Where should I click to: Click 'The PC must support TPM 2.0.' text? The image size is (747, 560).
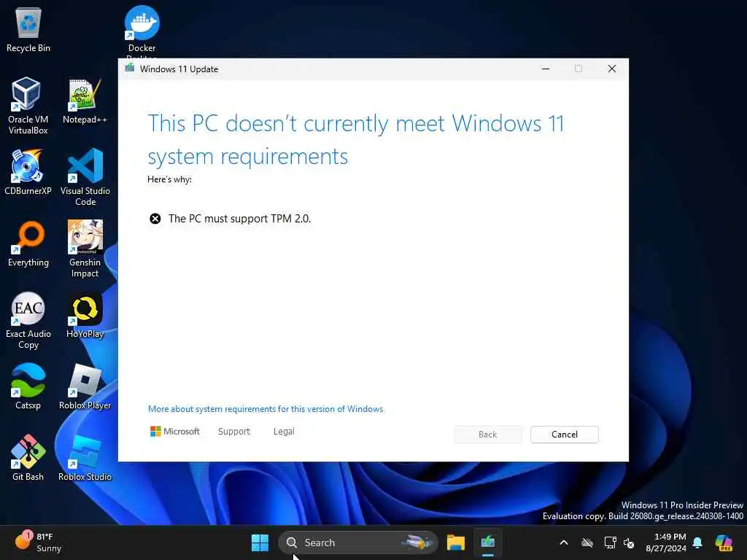point(239,219)
